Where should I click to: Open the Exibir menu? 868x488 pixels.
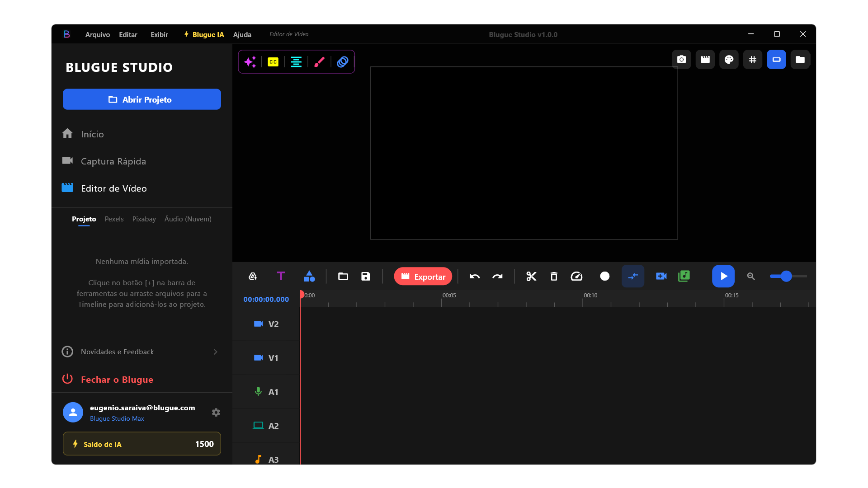[x=159, y=34]
